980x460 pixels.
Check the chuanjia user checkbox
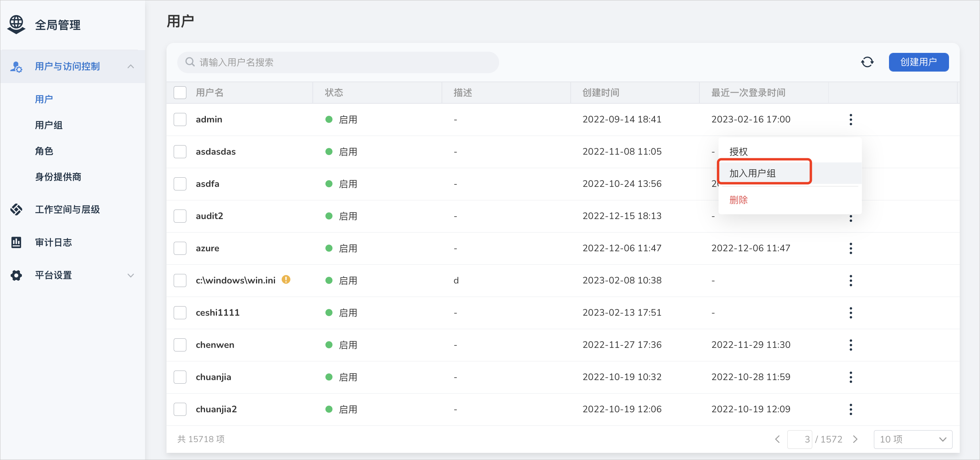point(180,377)
